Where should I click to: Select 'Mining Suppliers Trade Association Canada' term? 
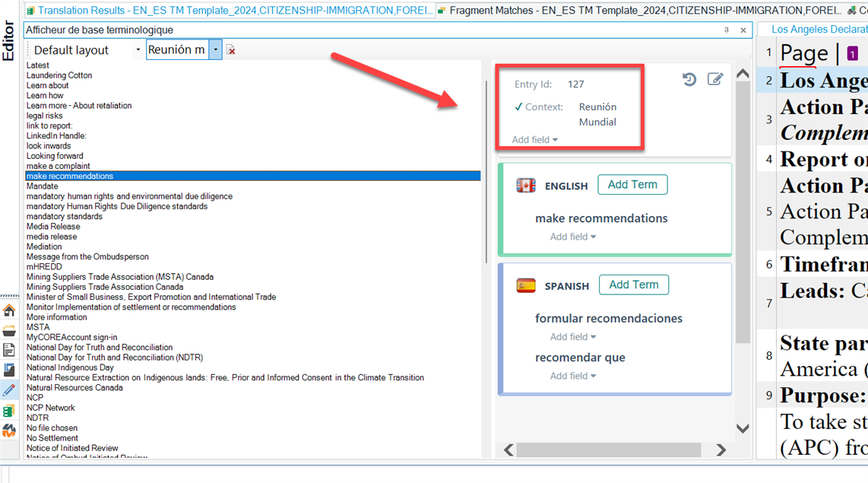click(x=105, y=287)
